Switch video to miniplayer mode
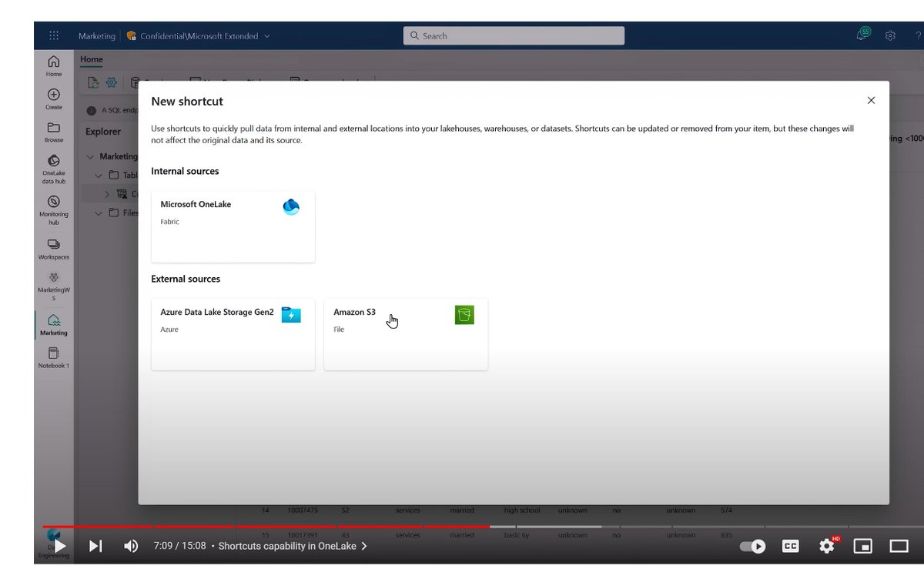This screenshot has height=572, width=924. pyautogui.click(x=862, y=546)
